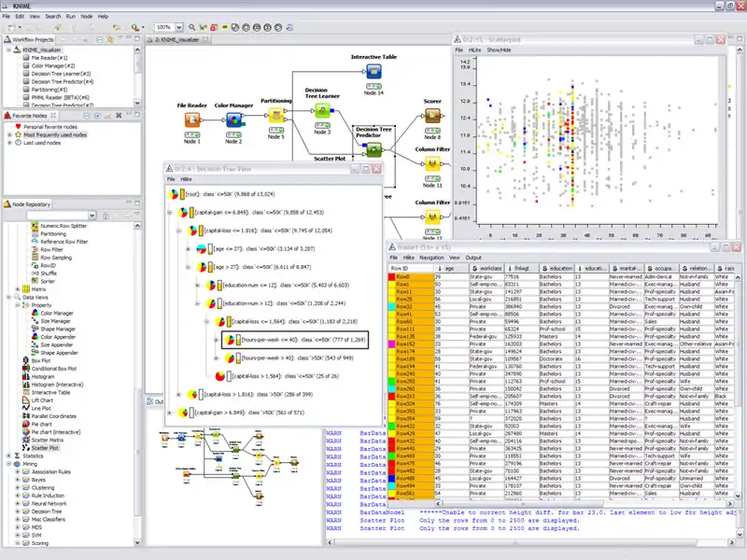Select Scatter Plot in Node Repository
747x560 pixels.
coord(45,448)
